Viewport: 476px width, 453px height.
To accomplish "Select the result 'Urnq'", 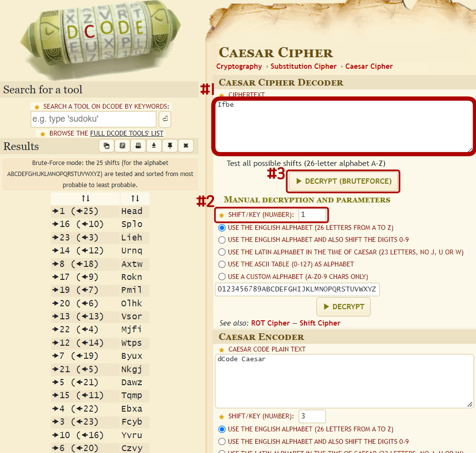I will [132, 251].
